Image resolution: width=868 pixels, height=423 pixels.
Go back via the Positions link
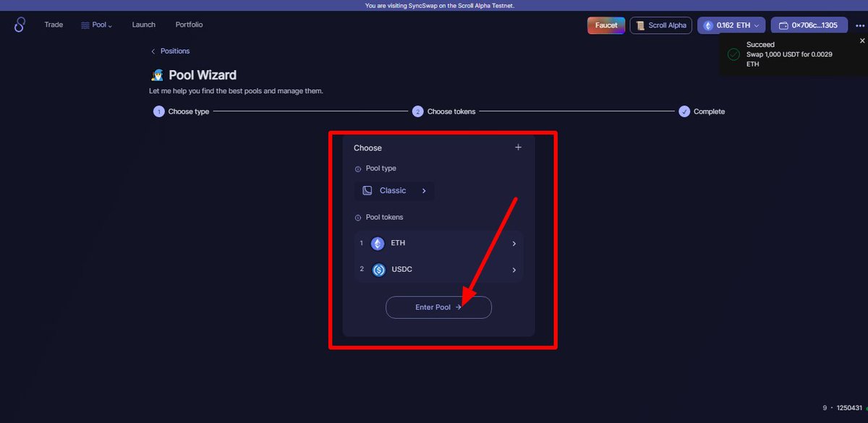tap(171, 51)
